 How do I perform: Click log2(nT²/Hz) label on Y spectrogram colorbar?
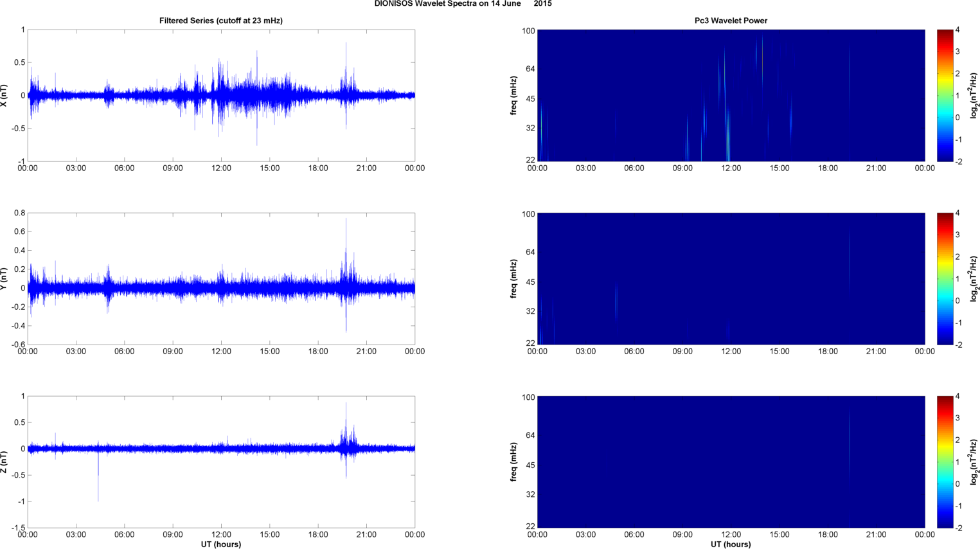974,279
